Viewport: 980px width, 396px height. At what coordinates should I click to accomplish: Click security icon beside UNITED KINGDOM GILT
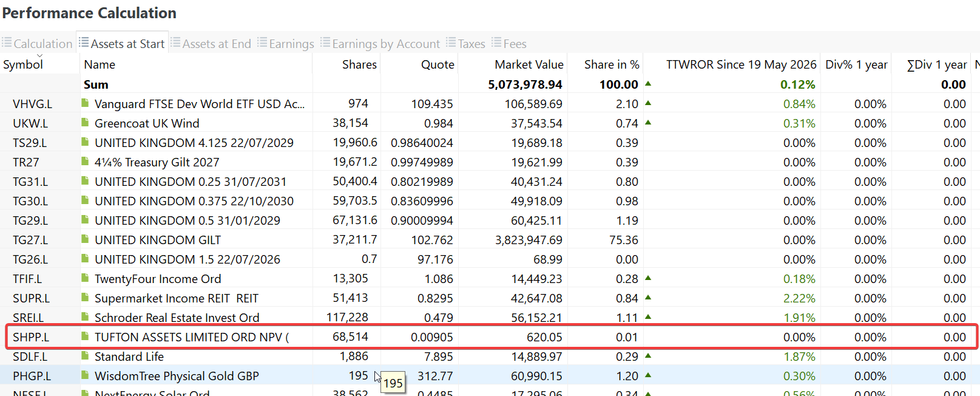click(x=86, y=239)
